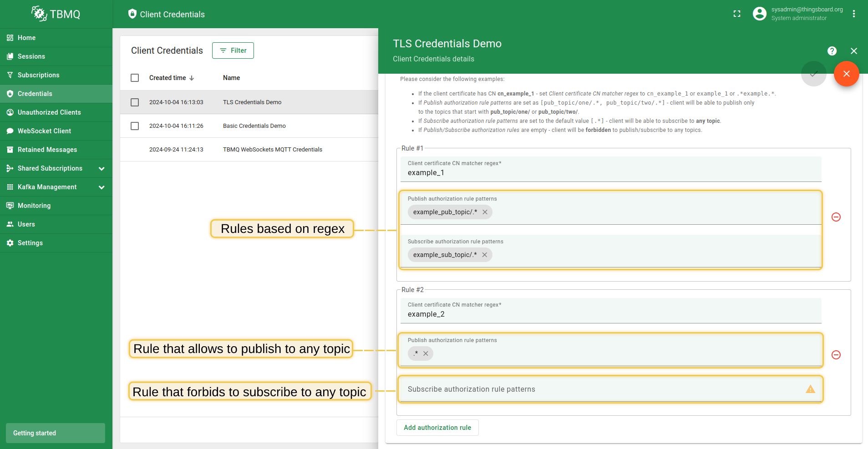Screen dimensions: 868x449
Task: Open the three-dot user menu
Action: (x=854, y=14)
